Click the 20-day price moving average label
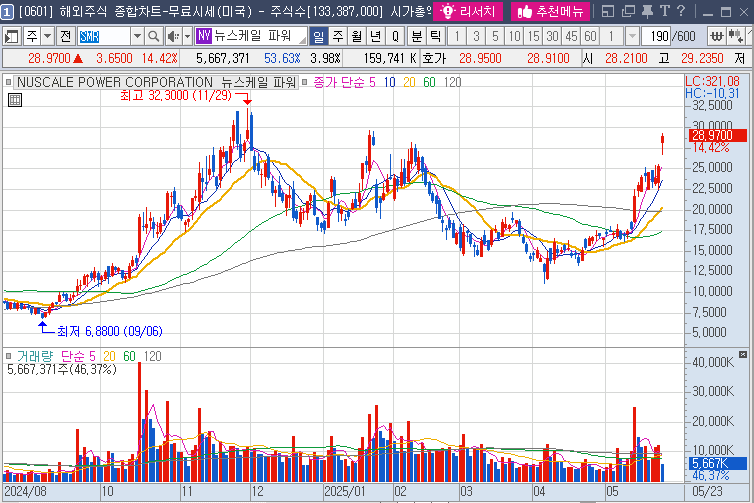This screenshot has width=754, height=503. (x=409, y=82)
